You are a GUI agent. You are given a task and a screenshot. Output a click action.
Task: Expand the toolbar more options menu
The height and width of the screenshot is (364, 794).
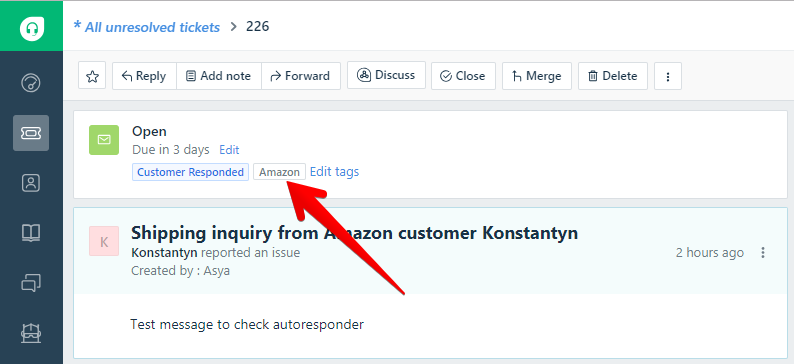[x=668, y=76]
